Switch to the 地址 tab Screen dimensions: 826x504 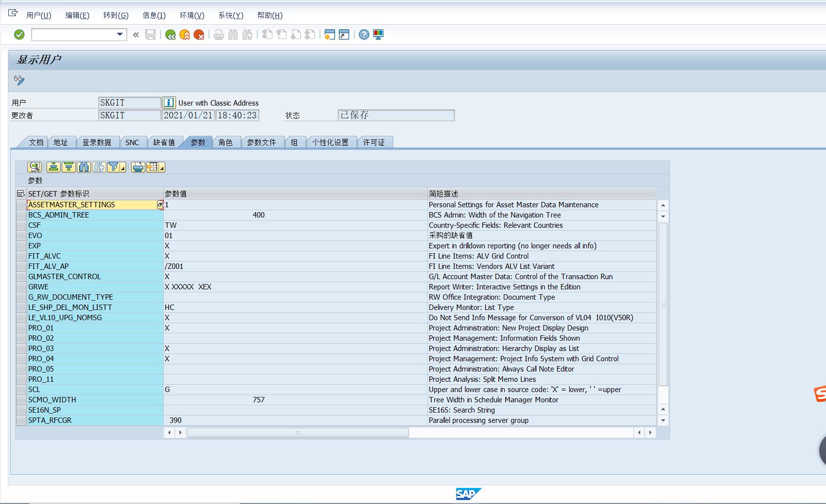[x=61, y=142]
